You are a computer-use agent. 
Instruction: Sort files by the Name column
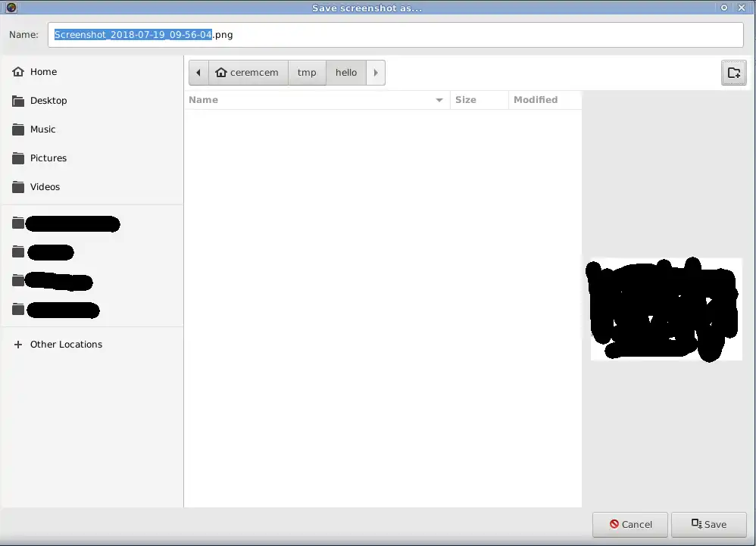click(x=317, y=100)
